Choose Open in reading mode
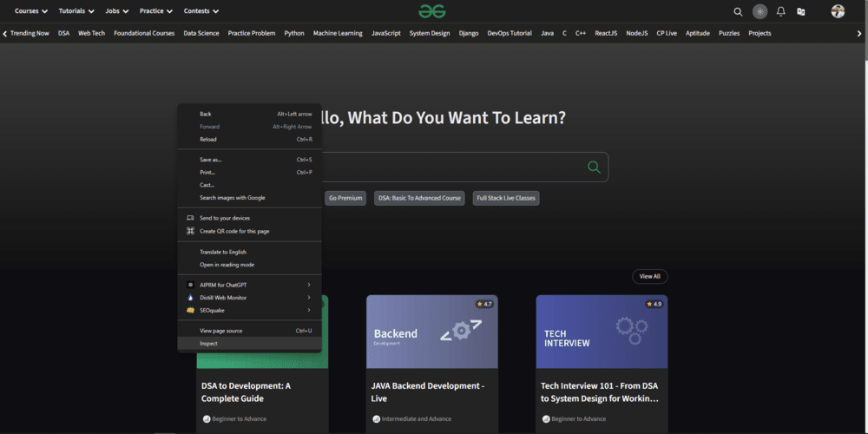This screenshot has width=868, height=434. tap(249, 265)
